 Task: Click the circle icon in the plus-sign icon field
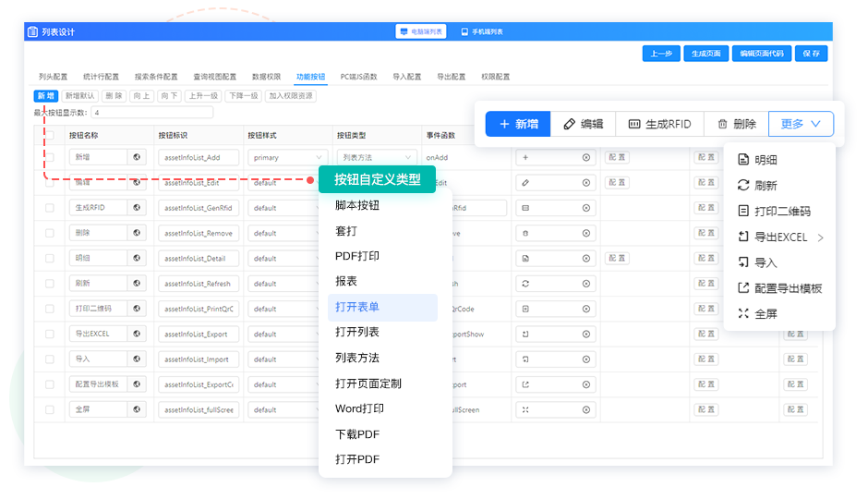click(586, 158)
